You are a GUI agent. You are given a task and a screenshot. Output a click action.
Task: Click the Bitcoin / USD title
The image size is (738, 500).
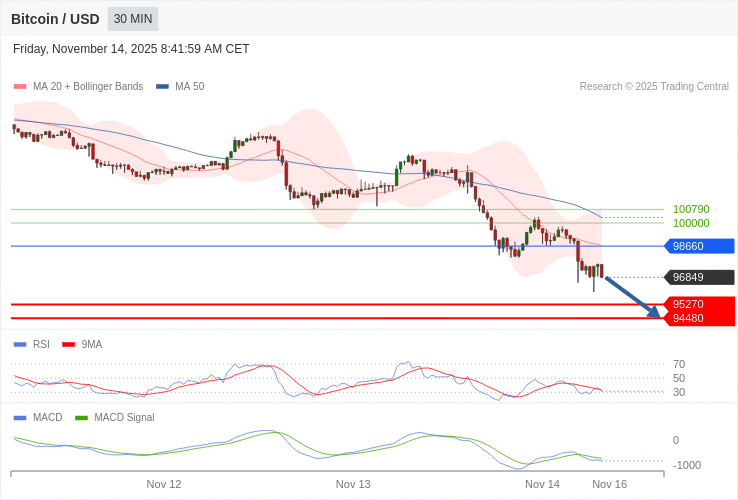click(55, 19)
